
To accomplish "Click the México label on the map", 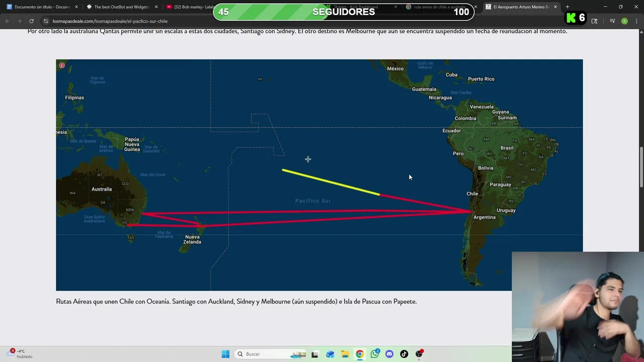I will coord(395,69).
